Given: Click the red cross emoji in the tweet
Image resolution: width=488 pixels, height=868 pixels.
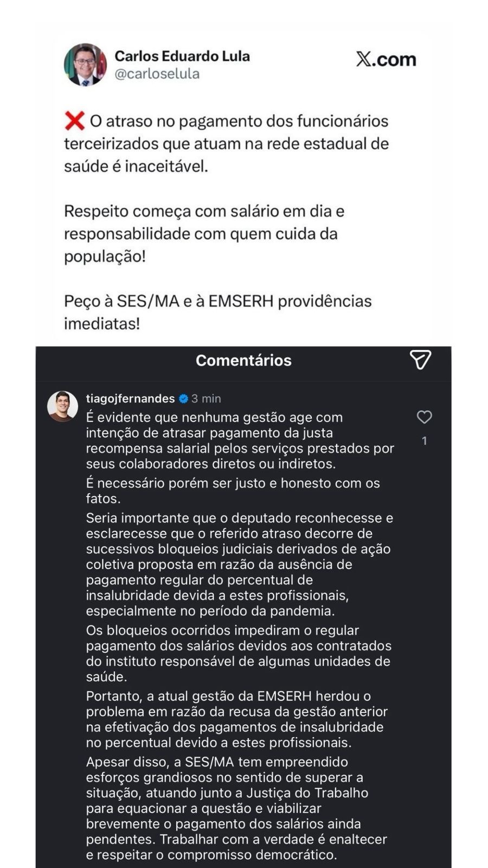Looking at the screenshot, I should click(74, 120).
